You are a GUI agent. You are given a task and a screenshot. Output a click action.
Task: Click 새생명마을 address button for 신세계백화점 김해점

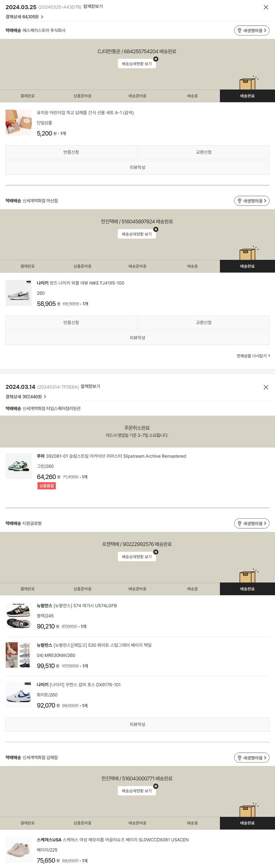252,757
